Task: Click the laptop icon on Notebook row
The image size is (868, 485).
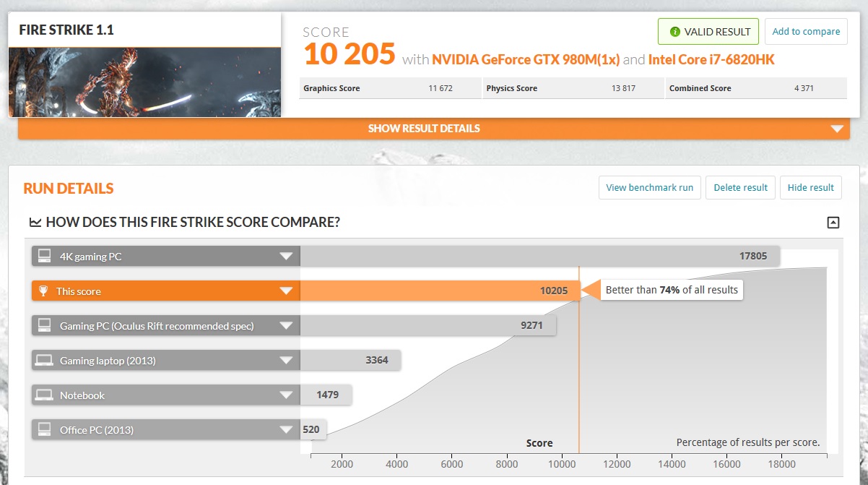Action: pos(45,395)
